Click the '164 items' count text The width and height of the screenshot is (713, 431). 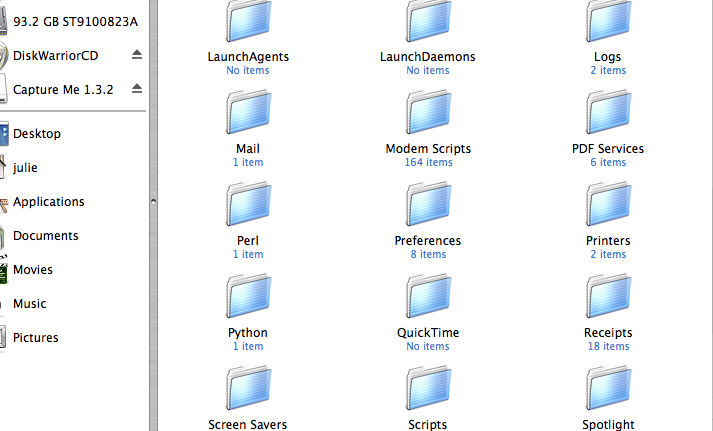(x=428, y=162)
